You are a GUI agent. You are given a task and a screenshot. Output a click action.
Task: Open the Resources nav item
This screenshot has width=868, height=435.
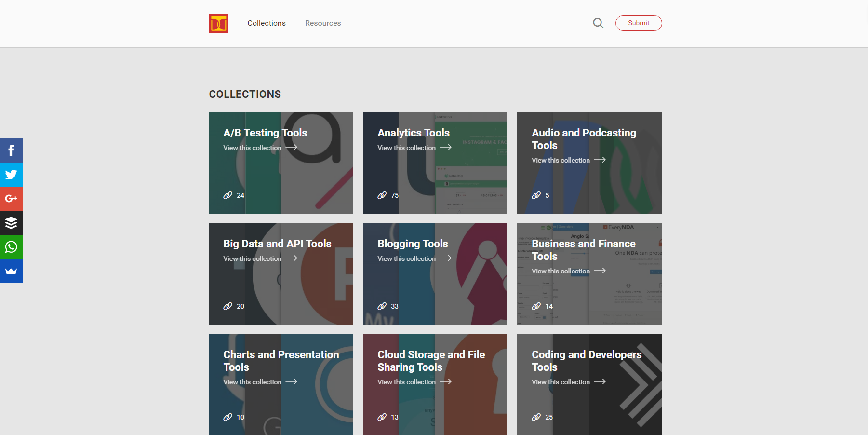point(323,23)
